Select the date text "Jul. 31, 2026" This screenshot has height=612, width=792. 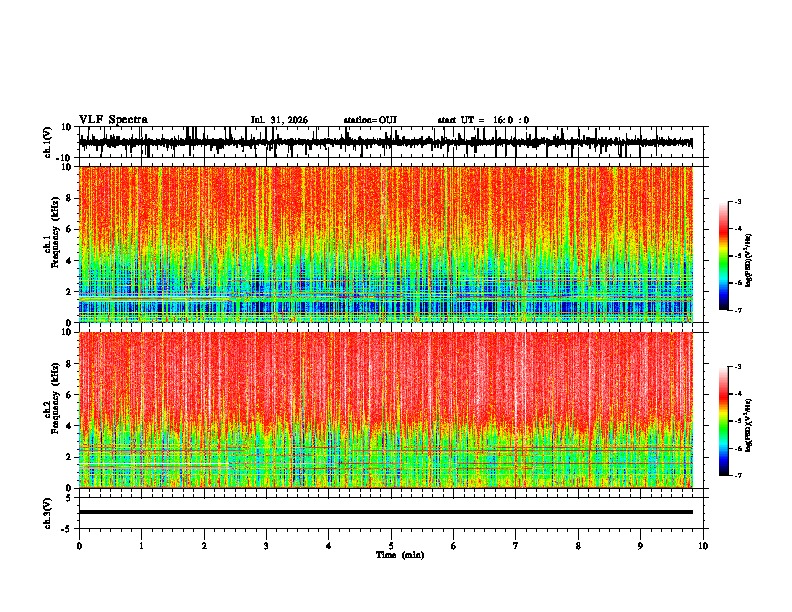[279, 120]
